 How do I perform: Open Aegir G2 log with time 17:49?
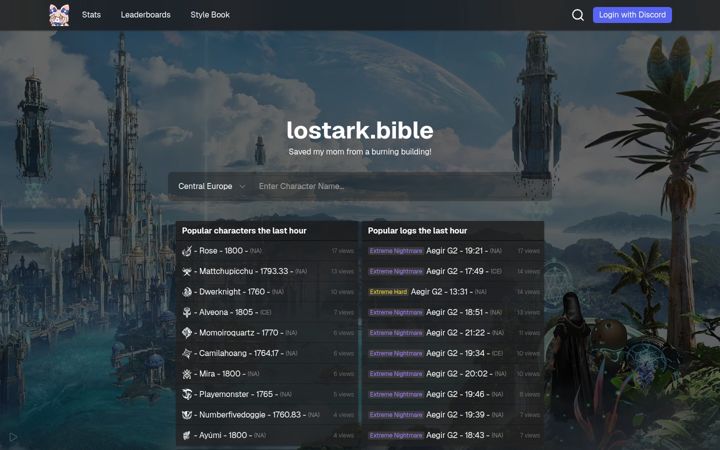pos(453,271)
